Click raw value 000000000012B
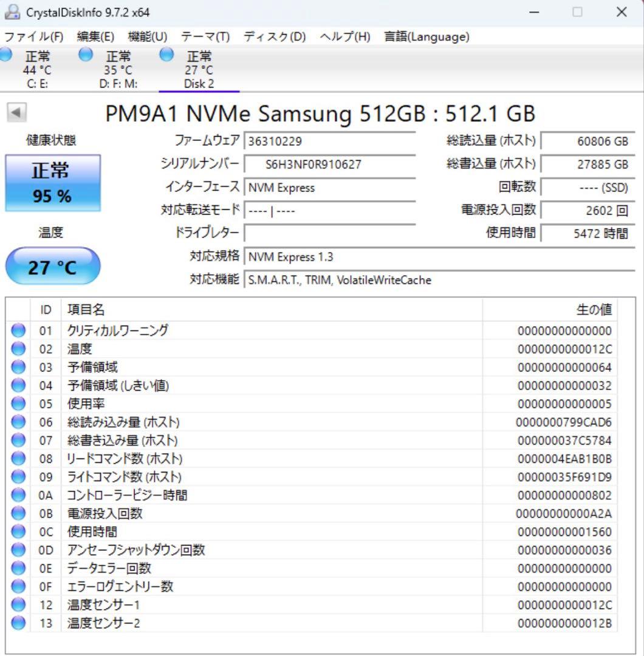Screen dimensions: 644x656 (x=564, y=623)
